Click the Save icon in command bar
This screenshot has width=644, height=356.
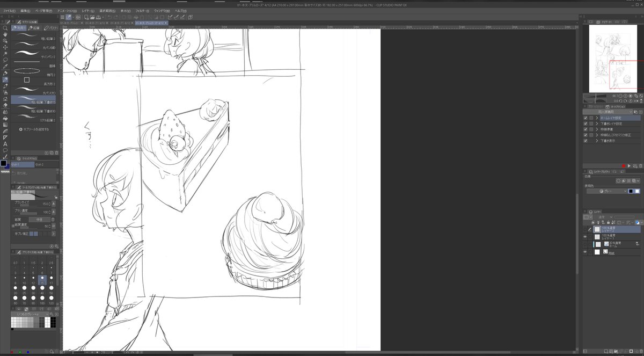click(98, 17)
